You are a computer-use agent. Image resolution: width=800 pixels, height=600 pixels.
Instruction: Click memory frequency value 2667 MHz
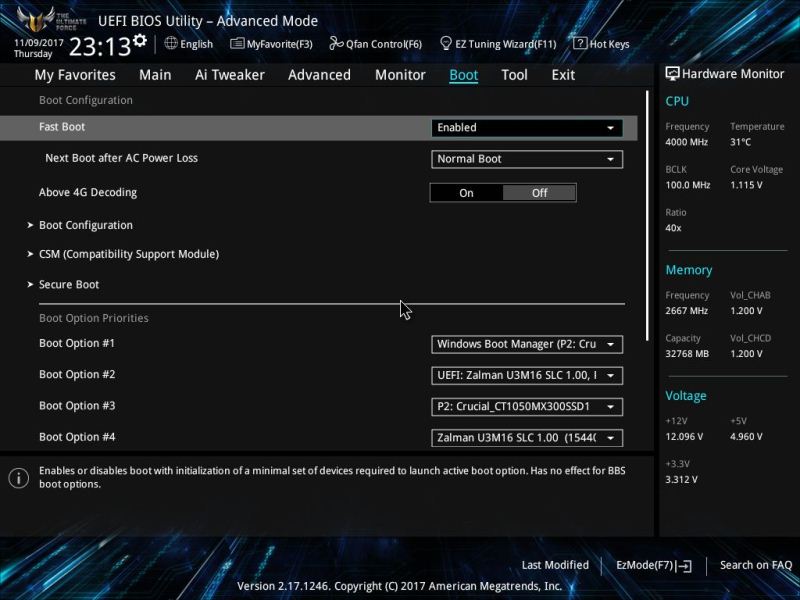[x=686, y=311]
